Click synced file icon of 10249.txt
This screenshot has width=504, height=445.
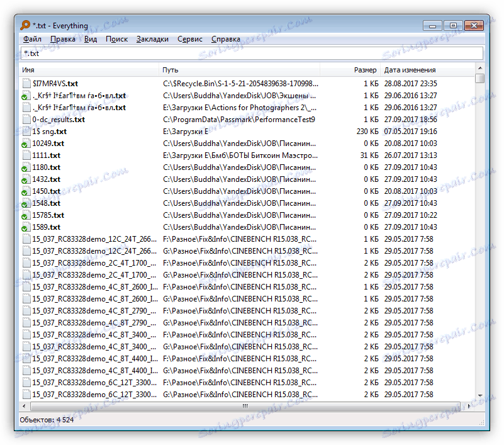[25, 144]
